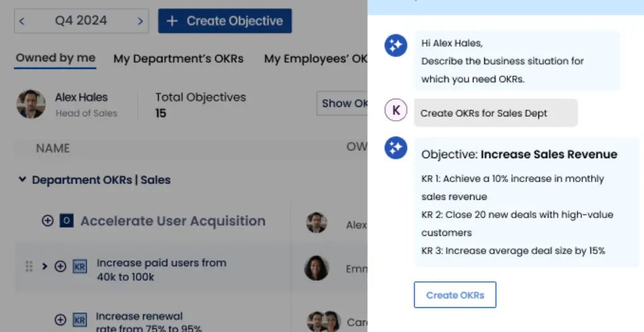Add item via plus icon beside Accelerate User Acquisition
Screen dimensions: 644x332
coord(47,221)
